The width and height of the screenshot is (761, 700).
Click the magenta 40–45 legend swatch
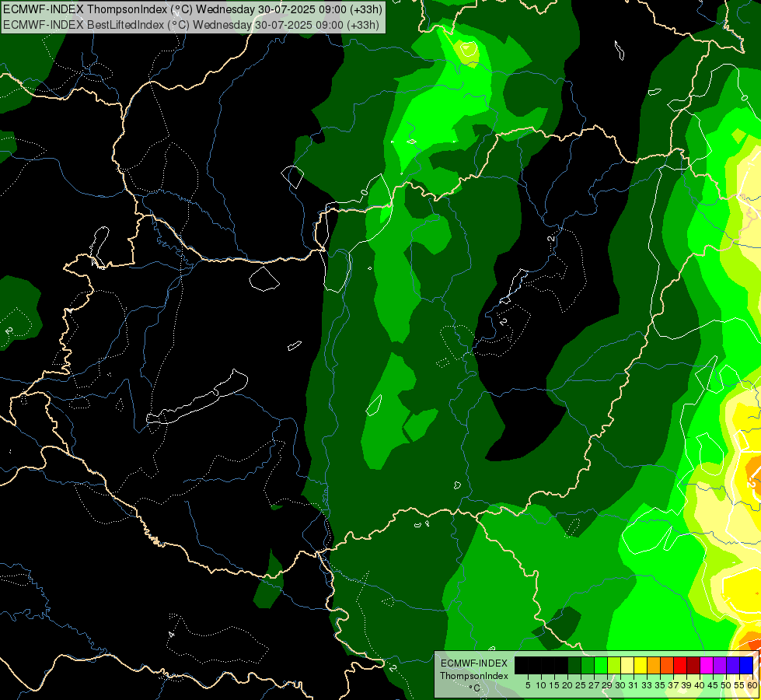[707, 665]
